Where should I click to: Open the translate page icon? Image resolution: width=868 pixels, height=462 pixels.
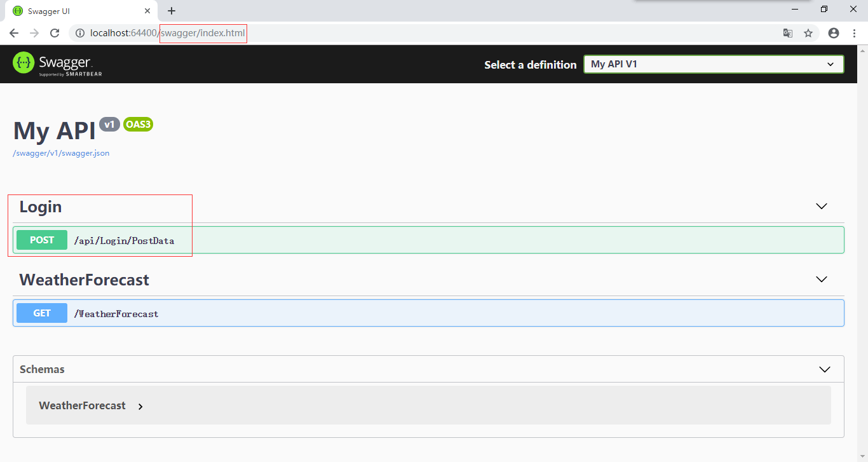(788, 33)
